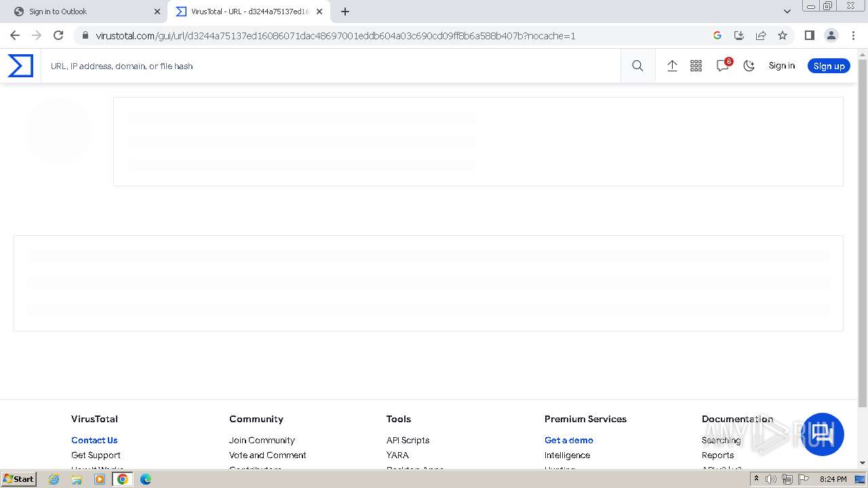Click the search magnifier icon
This screenshot has width=868, height=488.
(x=637, y=66)
